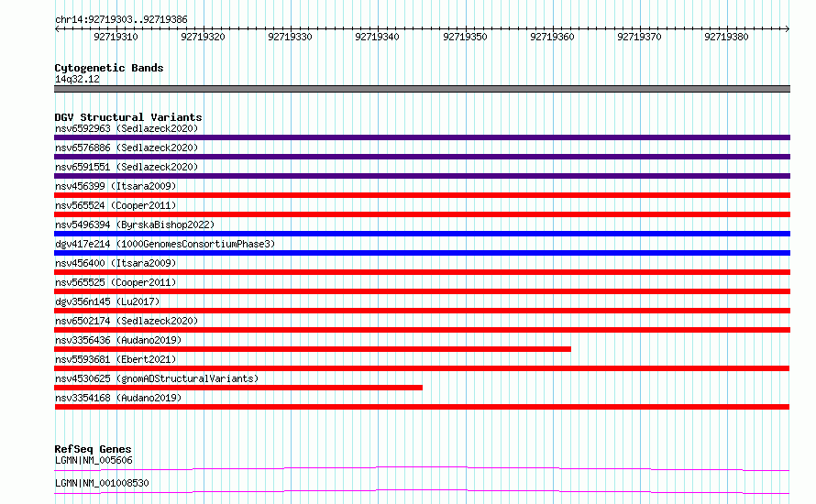The height and width of the screenshot is (504, 816).
Task: Click ruler position 92719310
Action: click(116, 37)
